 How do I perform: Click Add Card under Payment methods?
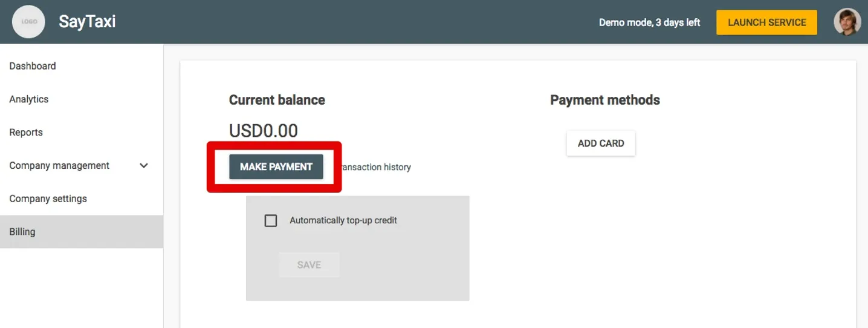click(601, 143)
